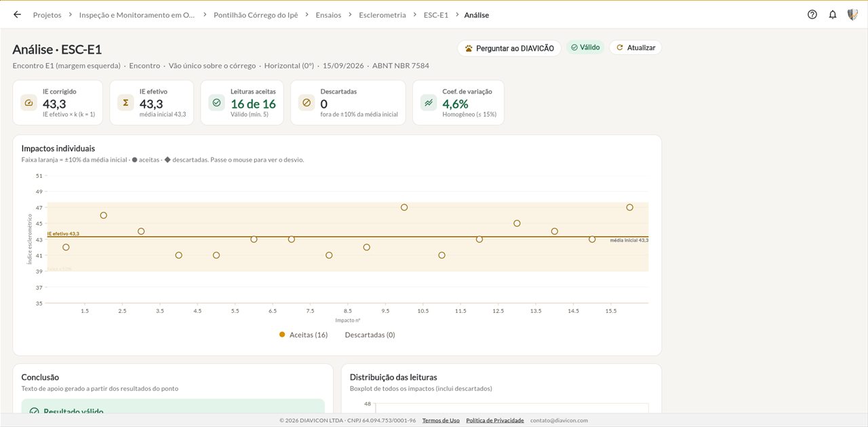This screenshot has width=868, height=427.
Task: Open Pontilhão Córrego do Ipê breadcrumb
Action: coord(255,14)
